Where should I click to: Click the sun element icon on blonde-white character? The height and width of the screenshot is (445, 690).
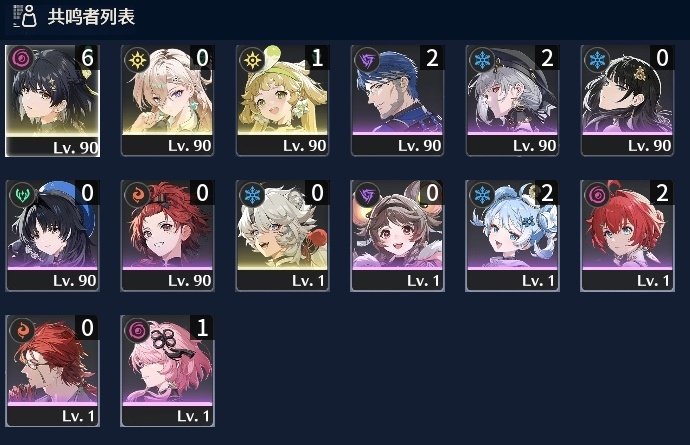pyautogui.click(x=137, y=59)
